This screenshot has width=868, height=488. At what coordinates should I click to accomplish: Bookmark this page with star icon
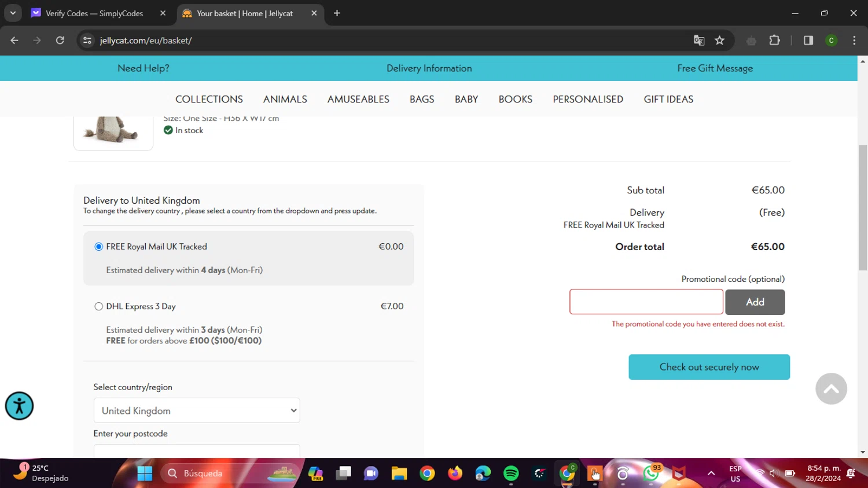[719, 41]
